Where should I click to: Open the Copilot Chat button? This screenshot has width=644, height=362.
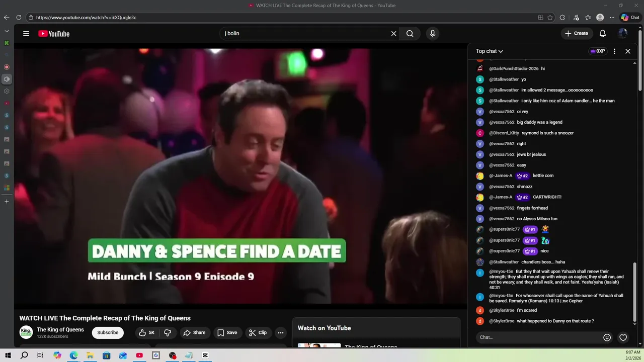pyautogui.click(x=630, y=18)
